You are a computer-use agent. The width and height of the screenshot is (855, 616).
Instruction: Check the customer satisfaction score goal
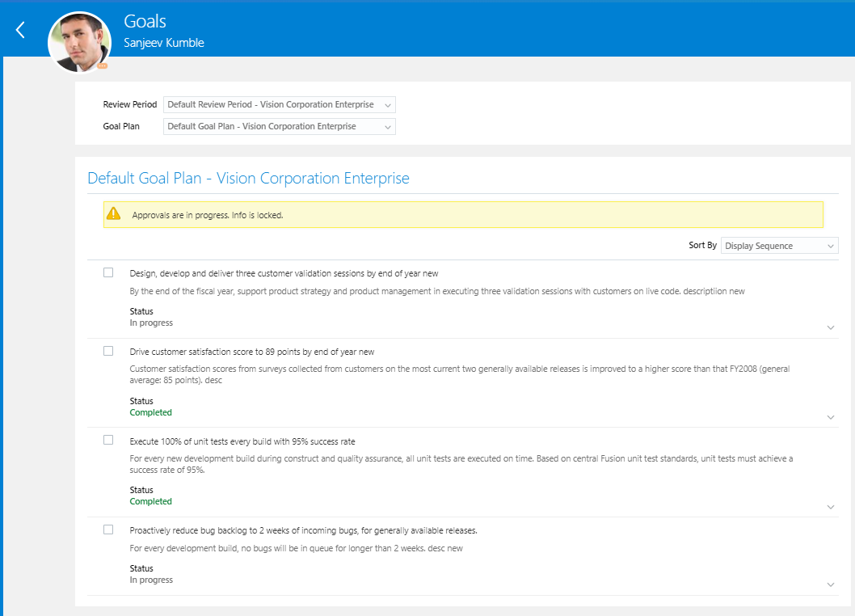(108, 351)
